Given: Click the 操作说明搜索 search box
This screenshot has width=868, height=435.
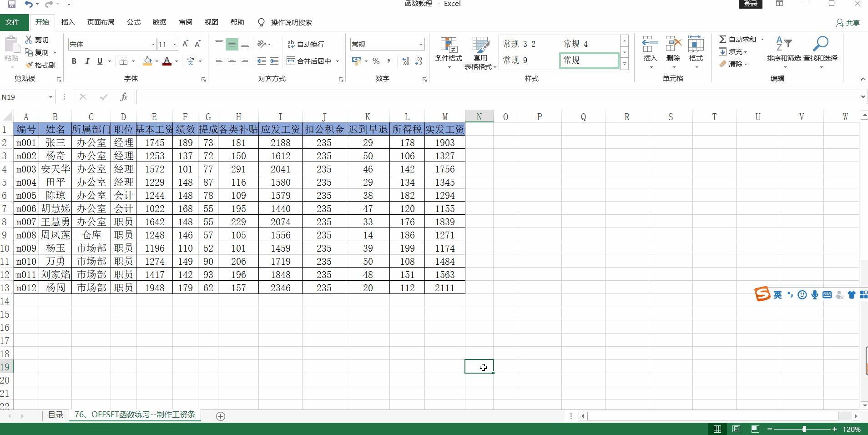Looking at the screenshot, I should (x=291, y=23).
